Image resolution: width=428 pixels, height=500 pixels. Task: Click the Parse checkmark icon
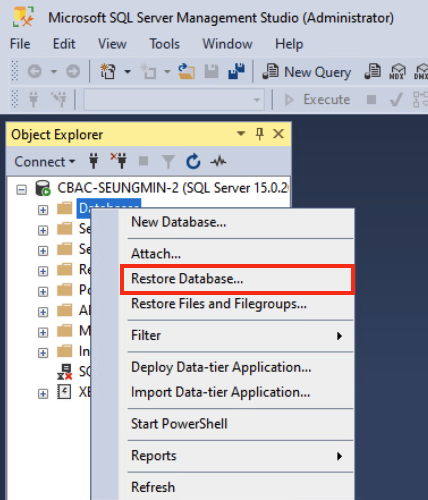396,99
